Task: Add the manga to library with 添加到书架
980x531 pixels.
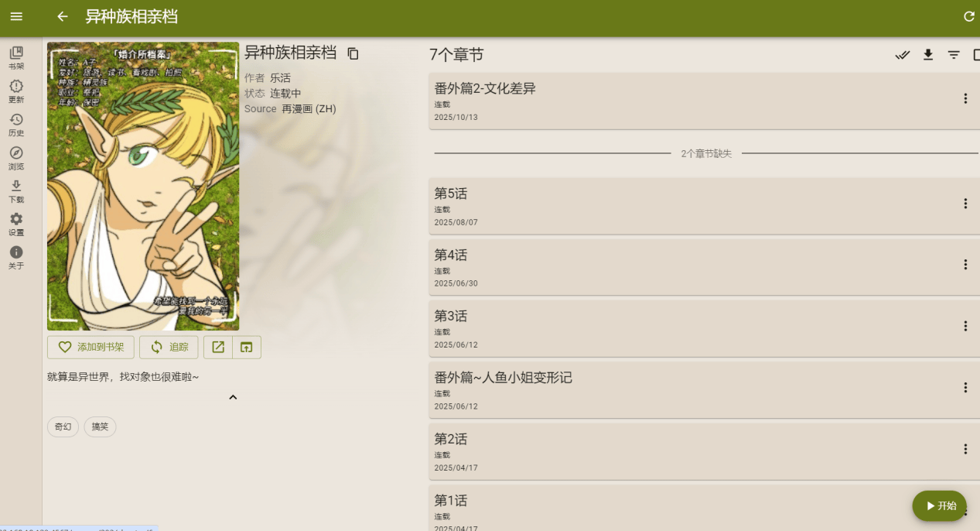Action: [x=90, y=347]
